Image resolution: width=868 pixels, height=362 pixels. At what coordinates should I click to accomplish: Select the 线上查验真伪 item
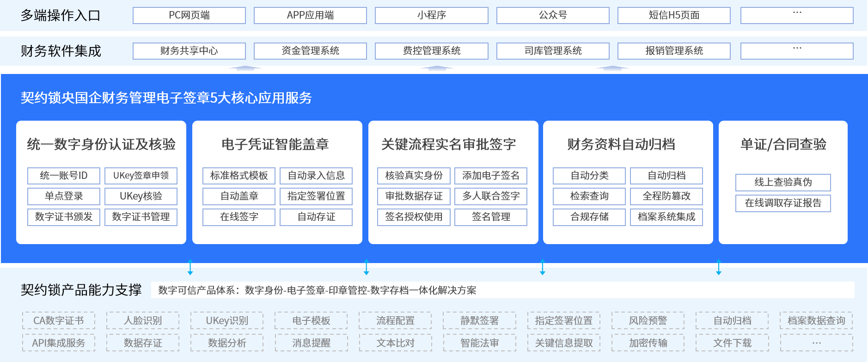tap(783, 182)
